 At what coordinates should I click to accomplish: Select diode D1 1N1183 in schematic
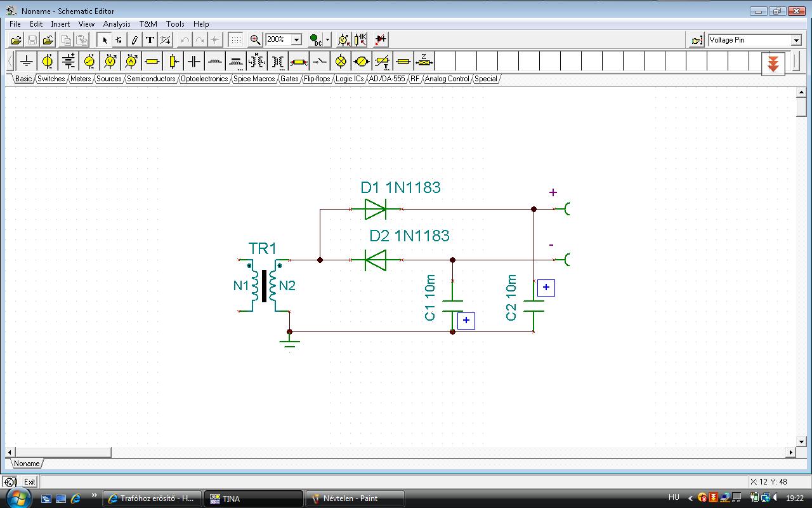[376, 208]
